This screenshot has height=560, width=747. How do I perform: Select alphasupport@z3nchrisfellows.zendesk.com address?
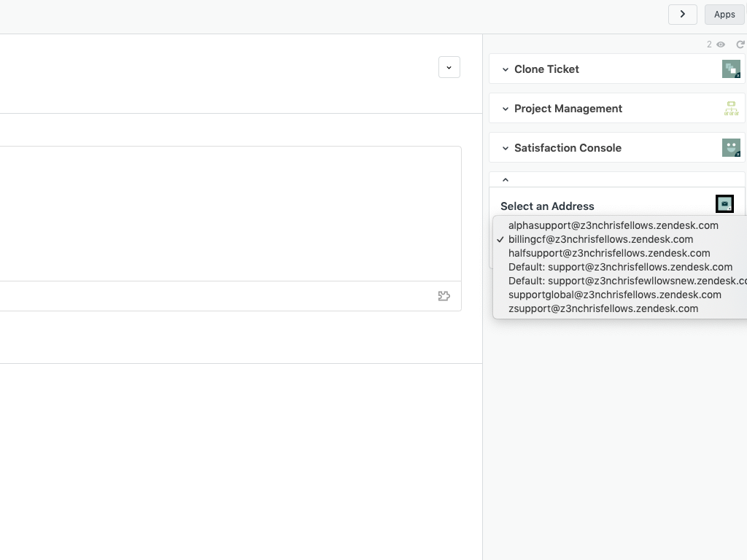[x=613, y=225]
